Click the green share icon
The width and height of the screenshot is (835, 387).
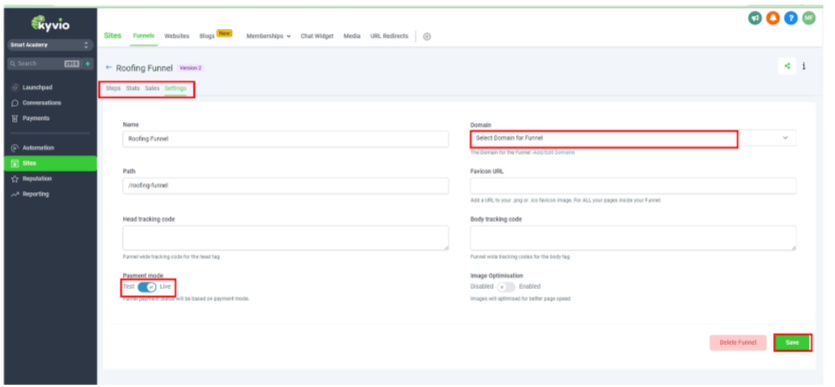click(x=787, y=67)
